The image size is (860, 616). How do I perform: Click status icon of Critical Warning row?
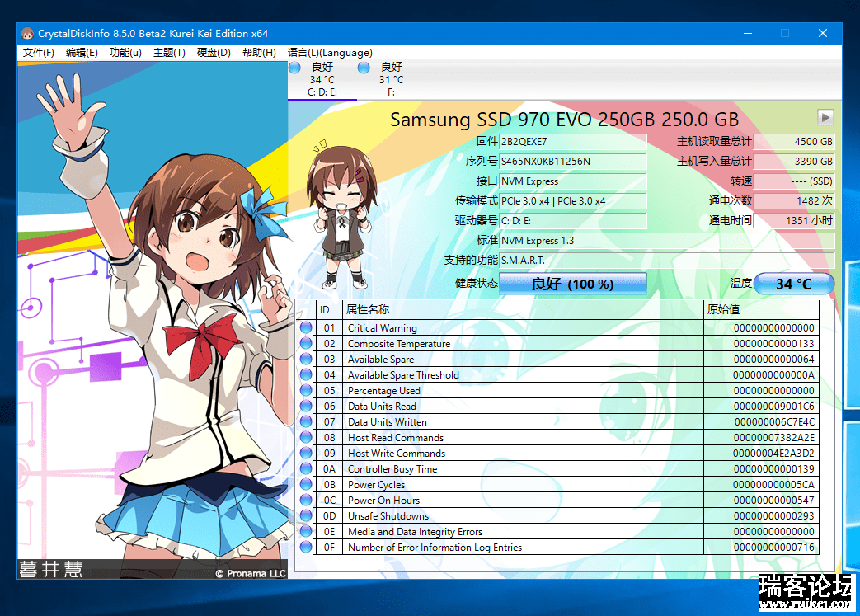(x=306, y=328)
